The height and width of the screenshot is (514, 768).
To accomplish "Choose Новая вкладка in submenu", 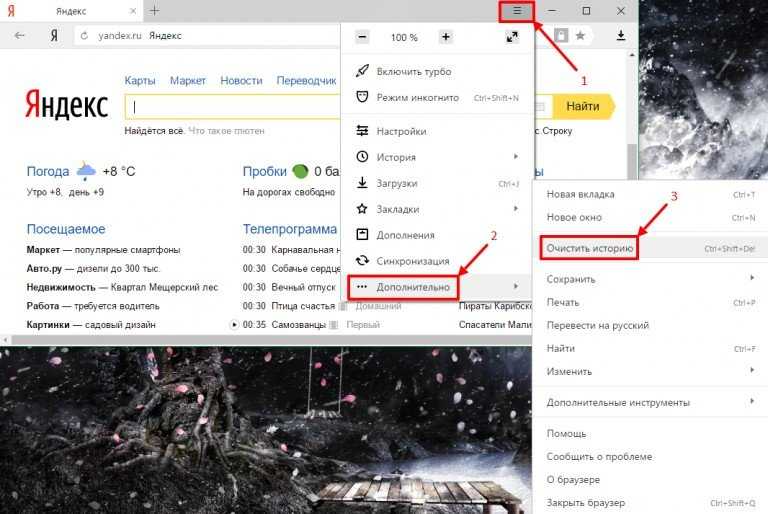I will 650,195.
